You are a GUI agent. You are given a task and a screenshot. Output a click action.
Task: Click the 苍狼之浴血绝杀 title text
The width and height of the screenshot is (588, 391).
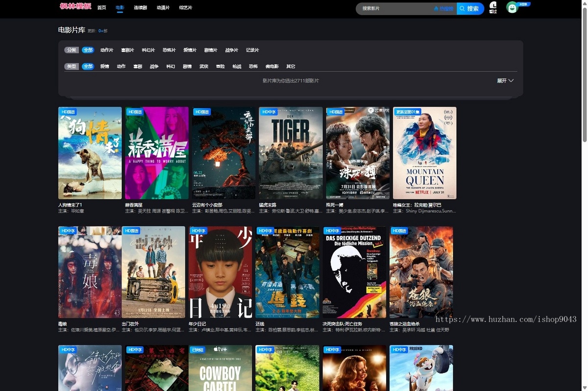coord(405,324)
